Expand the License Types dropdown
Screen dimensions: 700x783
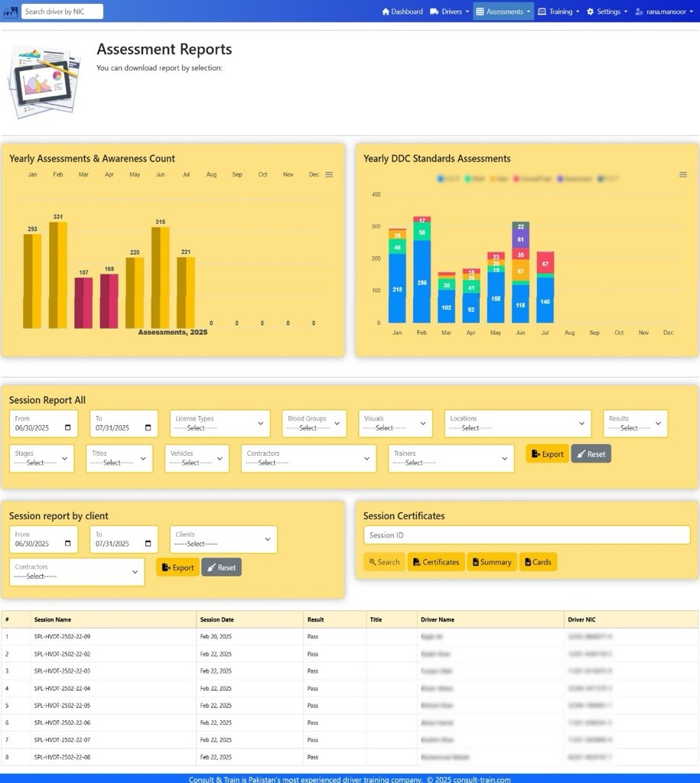pos(220,424)
